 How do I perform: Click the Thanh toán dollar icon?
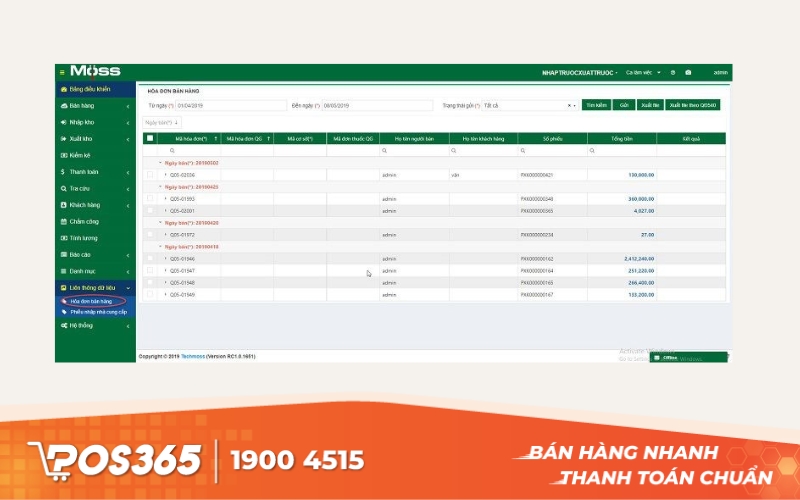(63, 172)
